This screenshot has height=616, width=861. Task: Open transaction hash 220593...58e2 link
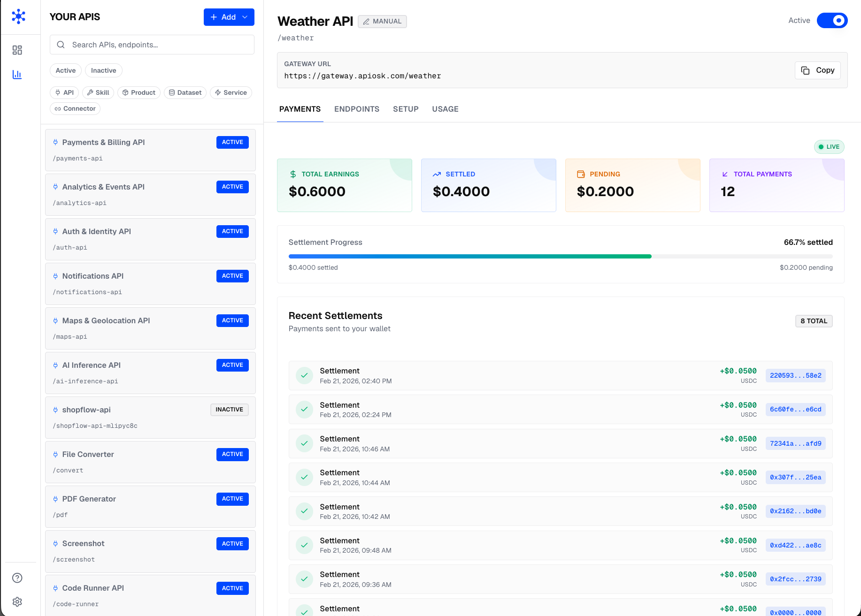coord(795,376)
